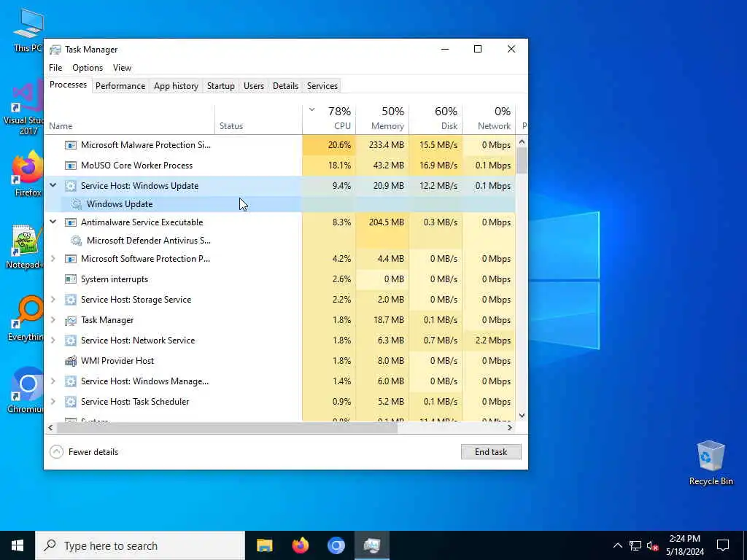Screen dimensions: 747x560
Task: Collapse the Antimalware Service Executable group
Action: tap(53, 222)
